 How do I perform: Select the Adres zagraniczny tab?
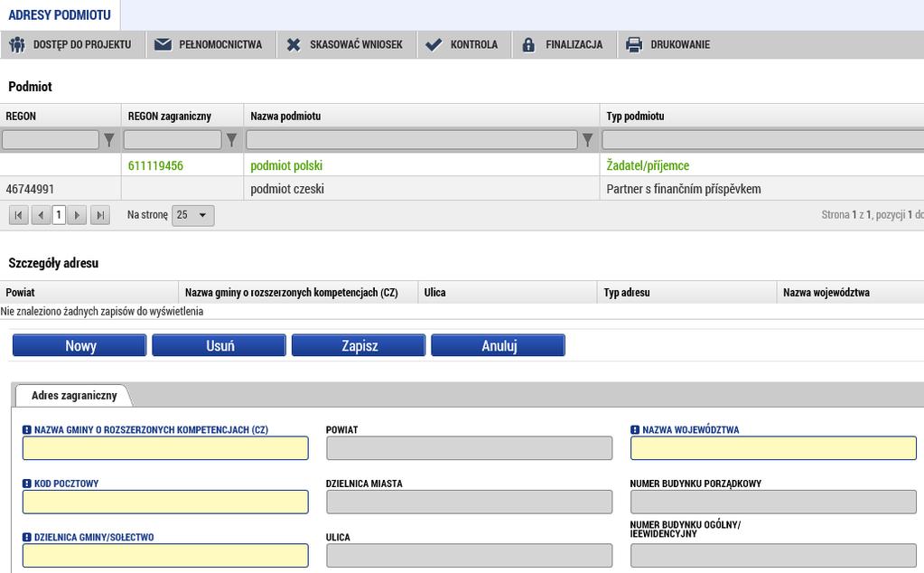74,396
